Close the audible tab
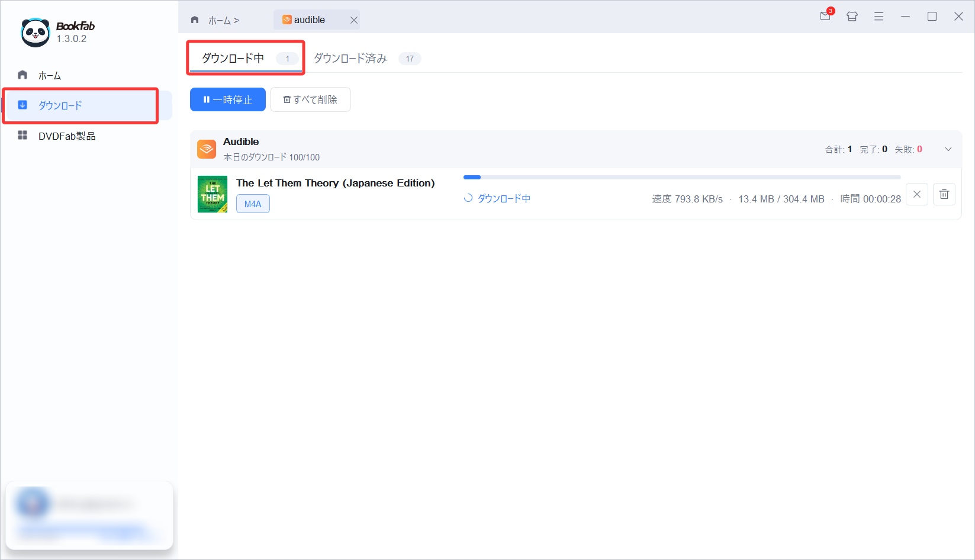Viewport: 975px width, 560px height. [353, 20]
